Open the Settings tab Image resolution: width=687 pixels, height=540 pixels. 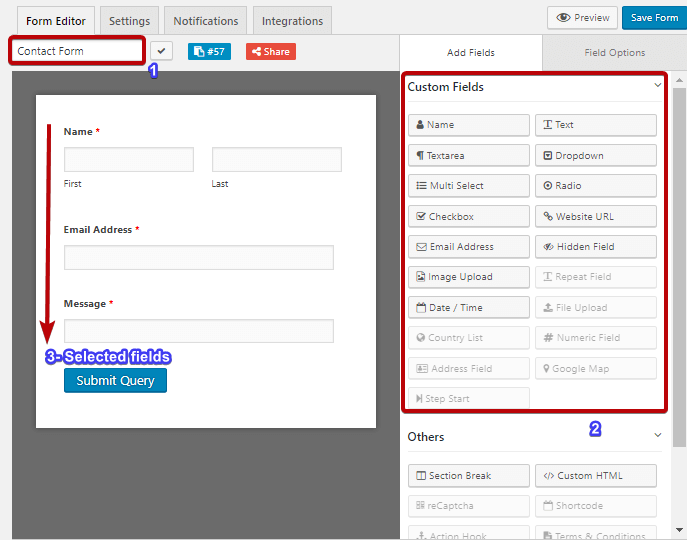tap(129, 21)
